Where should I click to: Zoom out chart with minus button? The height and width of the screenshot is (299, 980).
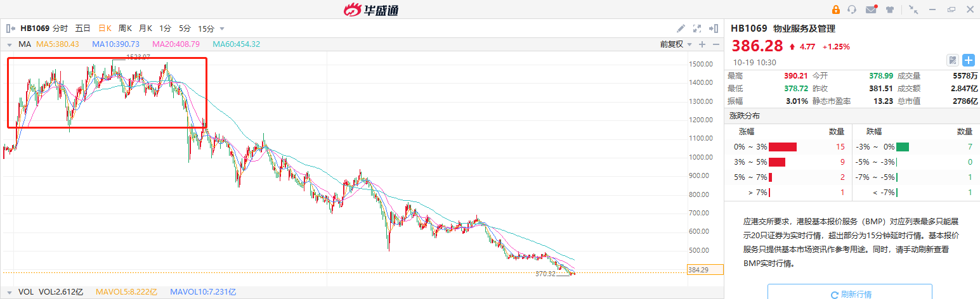[716, 44]
